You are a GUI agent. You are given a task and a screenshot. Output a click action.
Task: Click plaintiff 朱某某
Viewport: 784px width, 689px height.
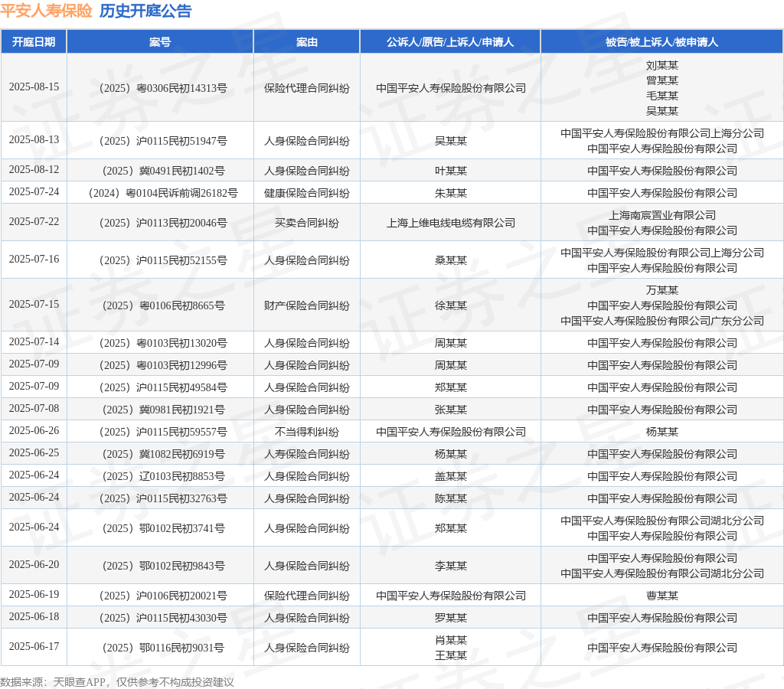(x=450, y=193)
